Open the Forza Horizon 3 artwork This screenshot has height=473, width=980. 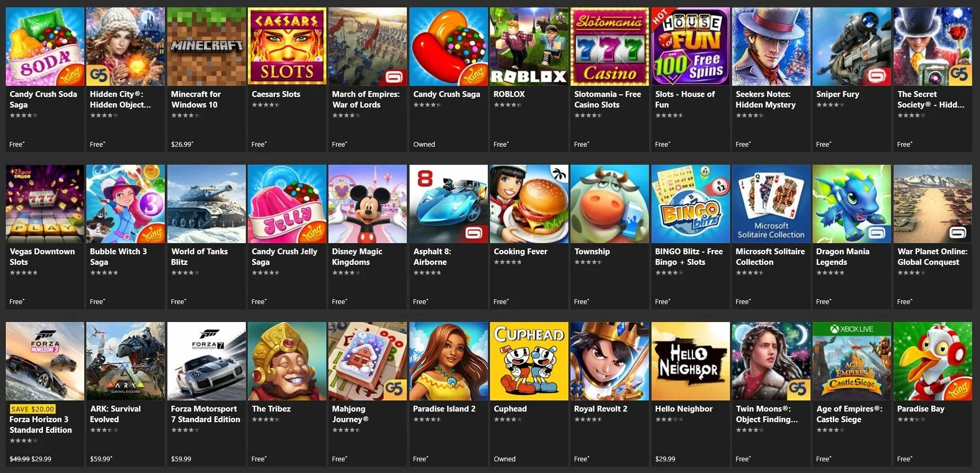[45, 361]
